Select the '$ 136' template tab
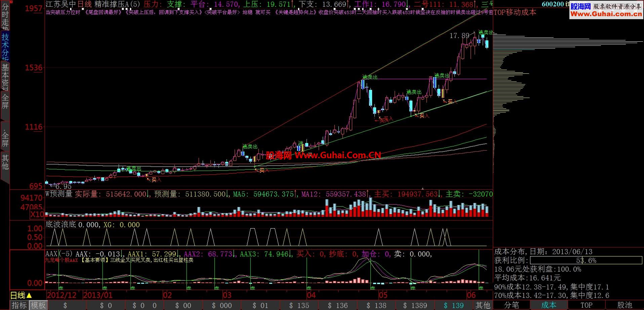 point(338,306)
